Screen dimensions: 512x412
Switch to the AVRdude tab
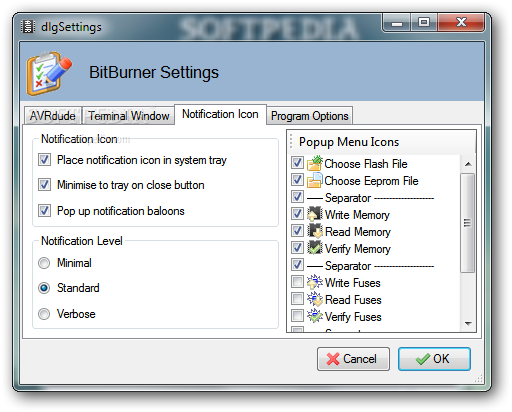(53, 116)
